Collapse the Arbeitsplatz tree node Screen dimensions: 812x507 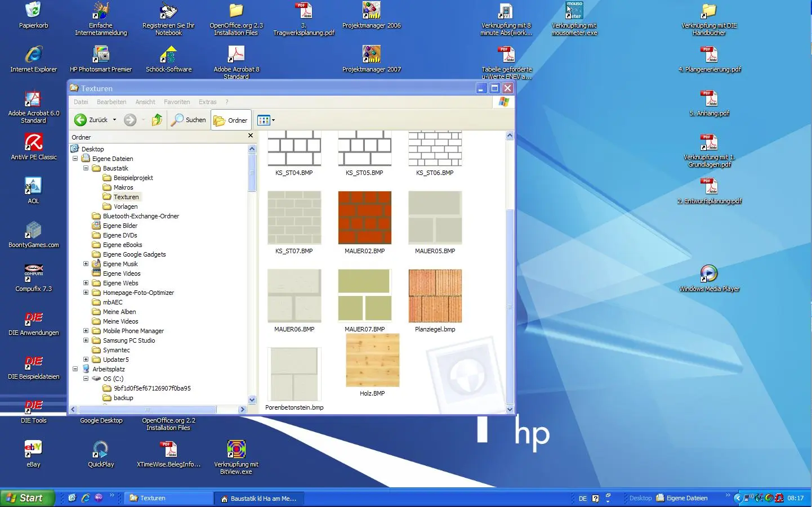point(75,369)
